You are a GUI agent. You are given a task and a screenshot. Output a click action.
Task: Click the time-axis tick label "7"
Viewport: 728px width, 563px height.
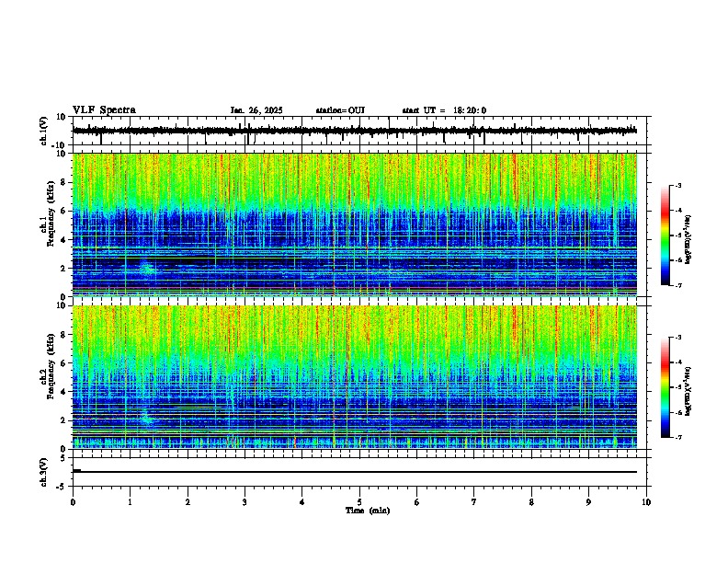pyautogui.click(x=474, y=501)
